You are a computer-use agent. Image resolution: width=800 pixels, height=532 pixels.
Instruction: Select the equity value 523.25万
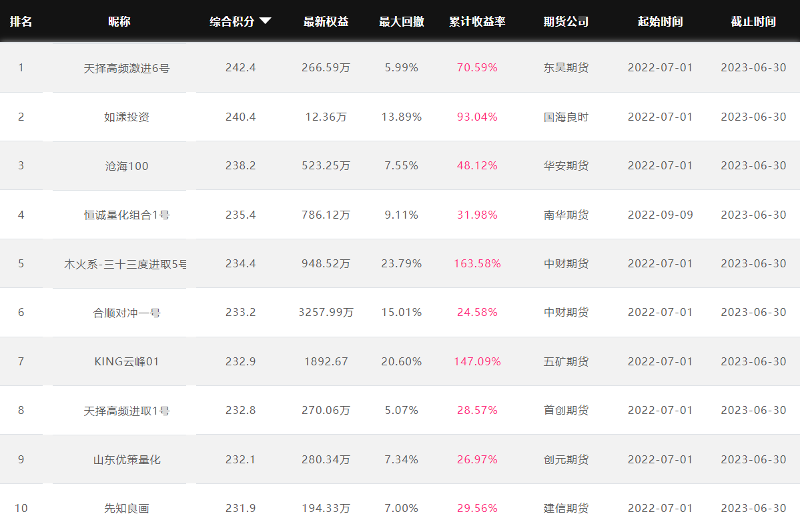pyautogui.click(x=326, y=165)
